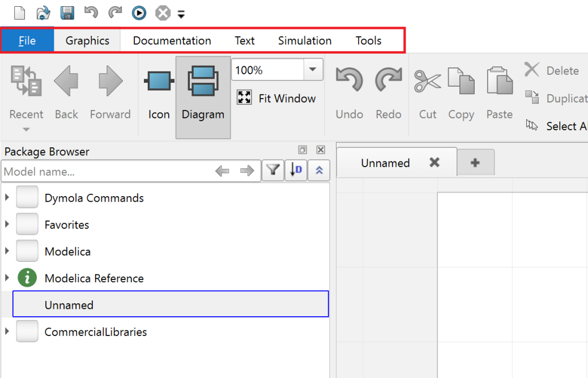Expand the Favorites tree node
Image resolution: width=588 pixels, height=378 pixels.
pos(7,224)
